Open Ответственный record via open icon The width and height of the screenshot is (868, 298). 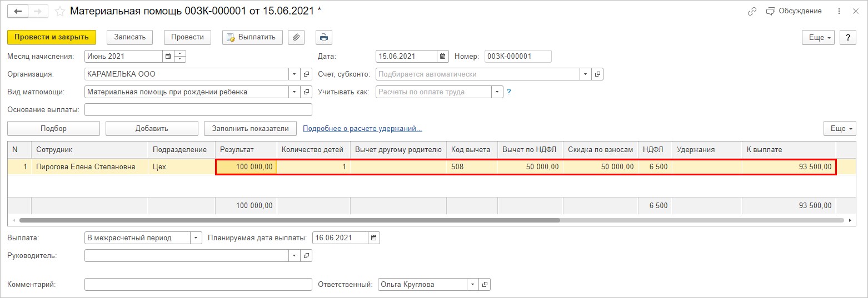coord(485,285)
